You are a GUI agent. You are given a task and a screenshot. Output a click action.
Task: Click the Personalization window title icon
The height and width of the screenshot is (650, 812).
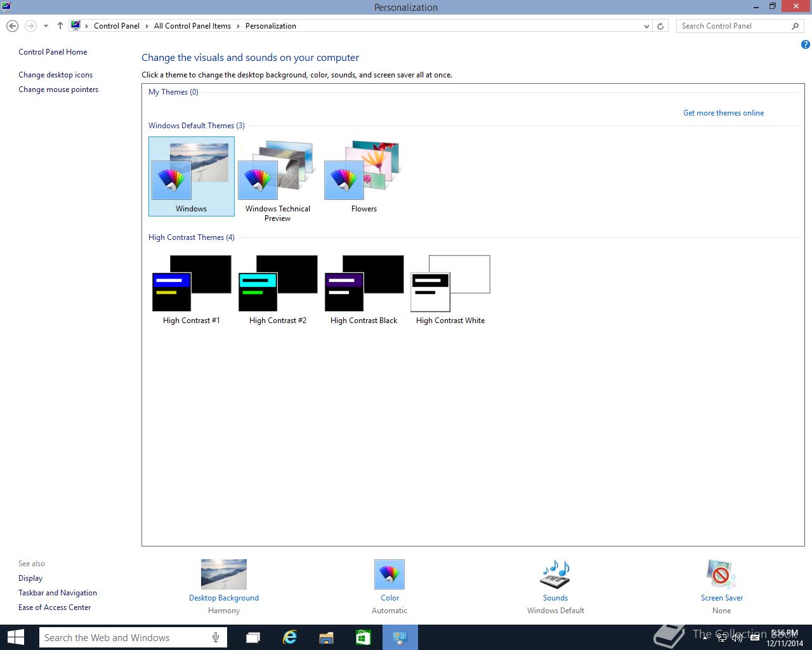(6, 7)
